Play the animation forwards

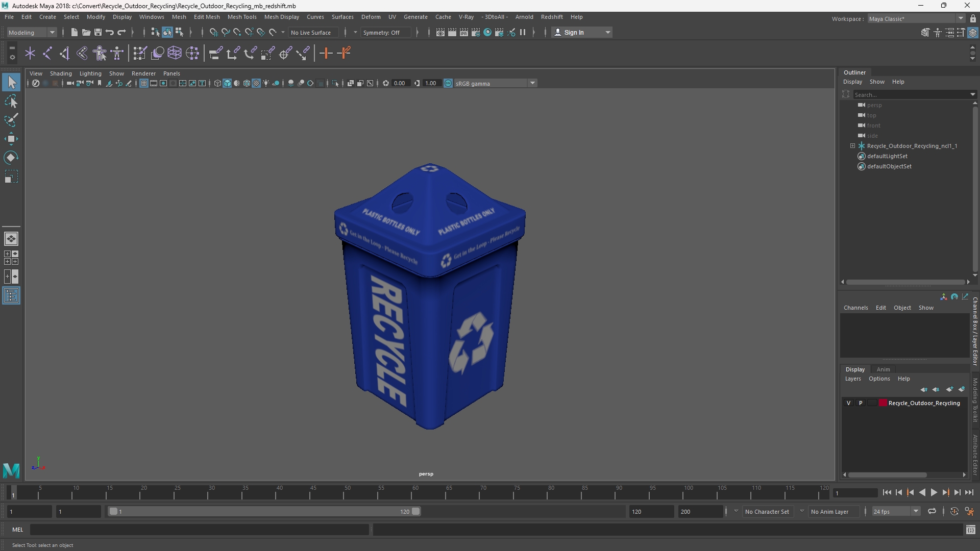[934, 493]
